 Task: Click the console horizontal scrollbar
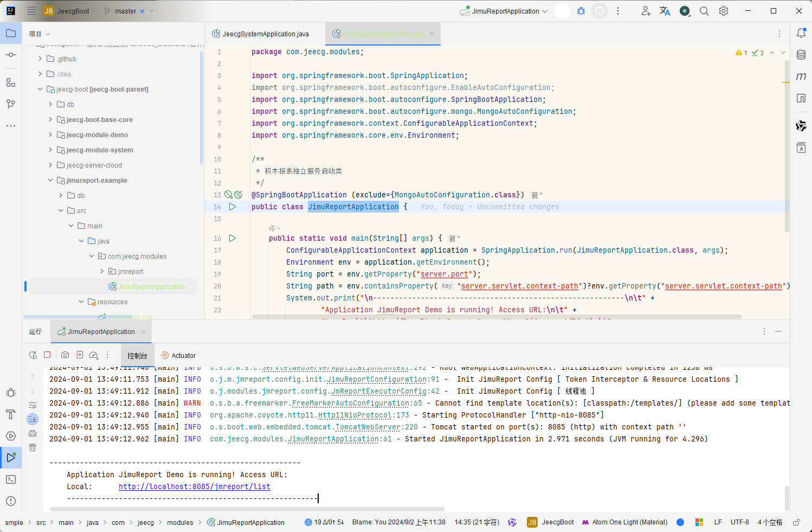[x=247, y=509]
